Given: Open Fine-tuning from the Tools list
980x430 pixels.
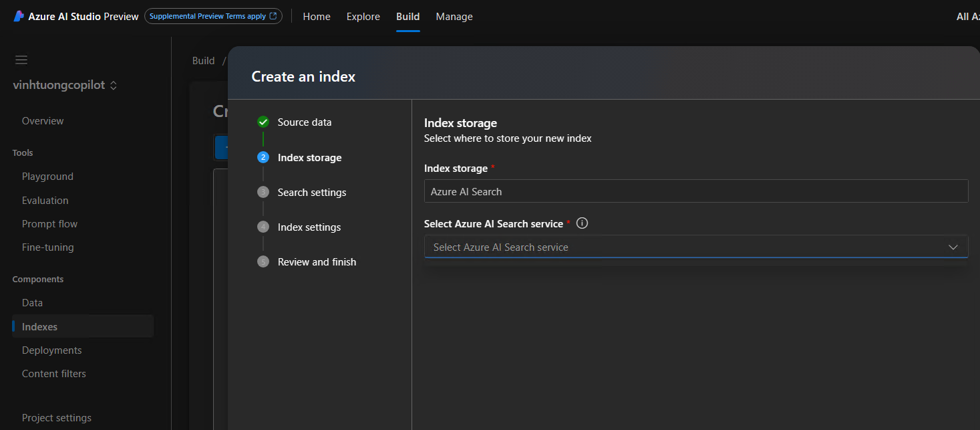Looking at the screenshot, I should (47, 247).
